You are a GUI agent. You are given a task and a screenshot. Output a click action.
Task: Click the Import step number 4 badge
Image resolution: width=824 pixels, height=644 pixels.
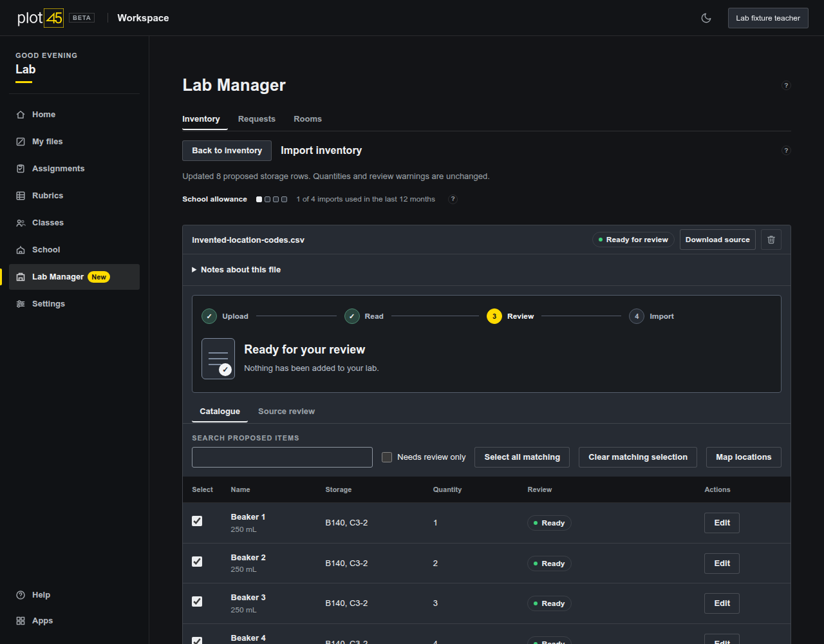click(x=637, y=316)
